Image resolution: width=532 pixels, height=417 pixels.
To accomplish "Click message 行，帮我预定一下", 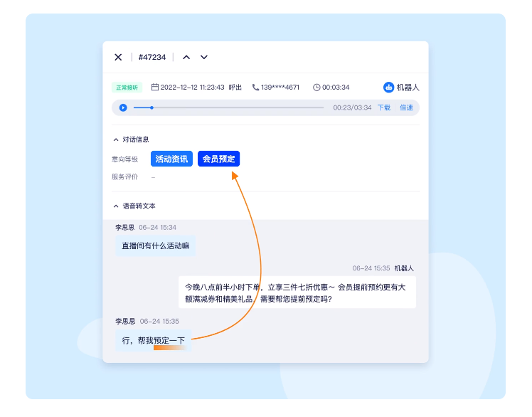I will click(x=154, y=340).
